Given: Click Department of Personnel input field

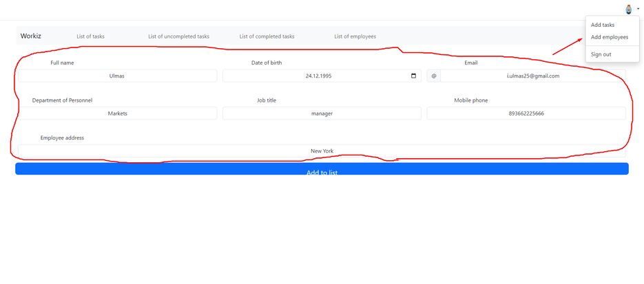Looking at the screenshot, I should 116,113.
